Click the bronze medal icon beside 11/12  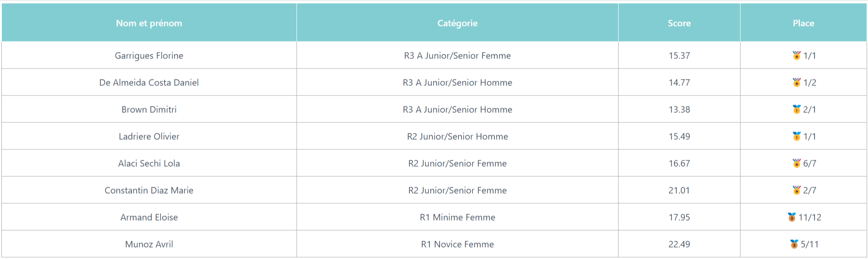(x=792, y=217)
